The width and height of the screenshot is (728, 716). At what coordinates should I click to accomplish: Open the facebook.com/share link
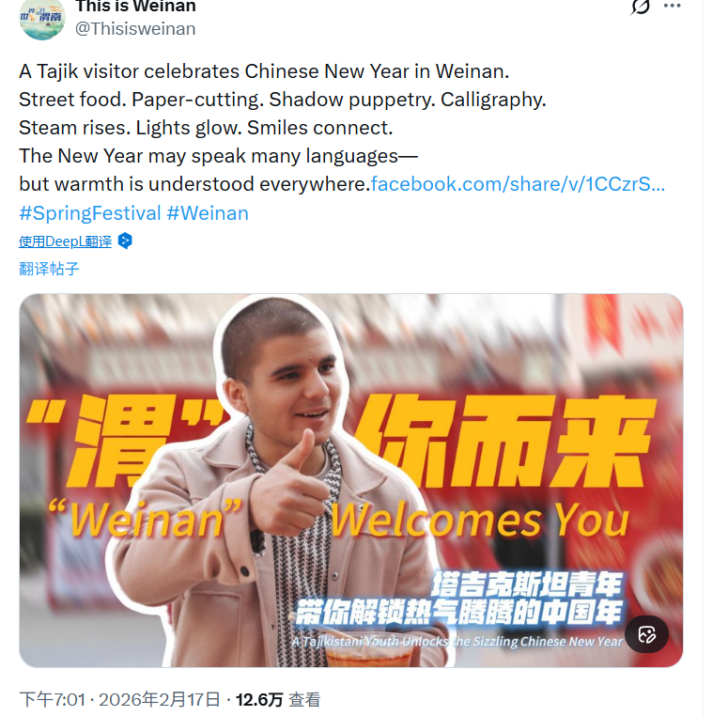pos(518,184)
